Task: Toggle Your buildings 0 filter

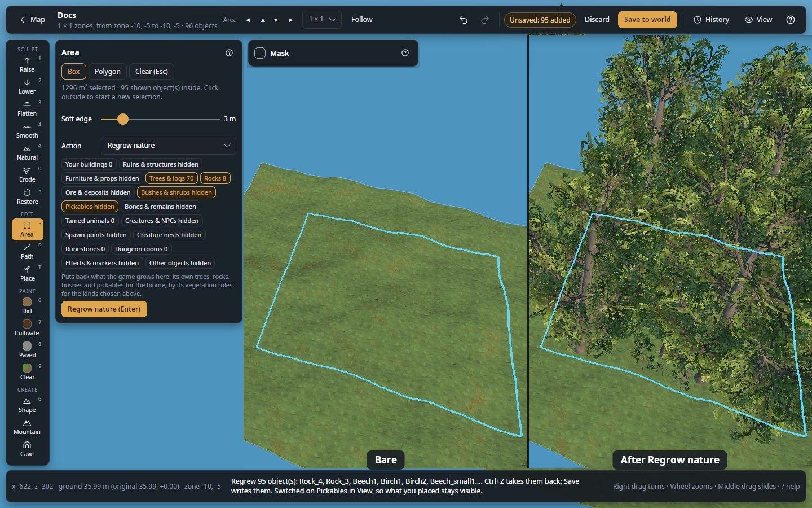Action: coord(89,164)
